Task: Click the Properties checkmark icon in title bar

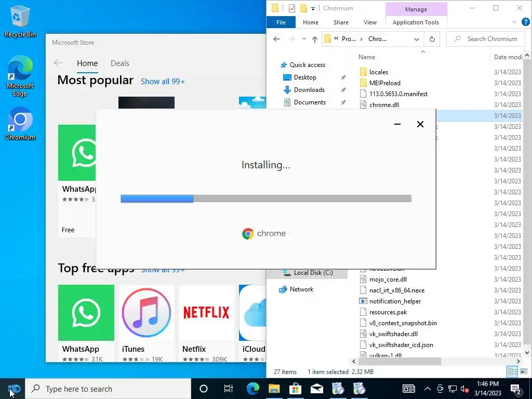Action: pos(292,8)
